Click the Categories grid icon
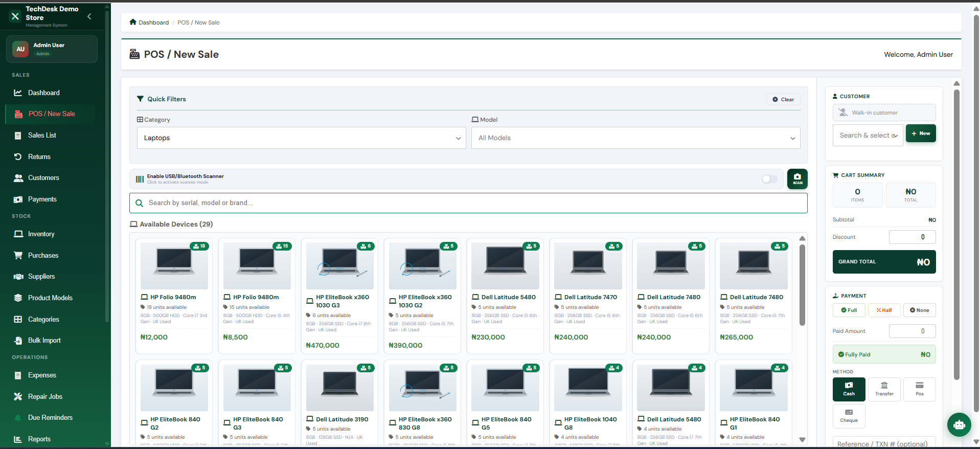The image size is (980, 449). (18, 319)
